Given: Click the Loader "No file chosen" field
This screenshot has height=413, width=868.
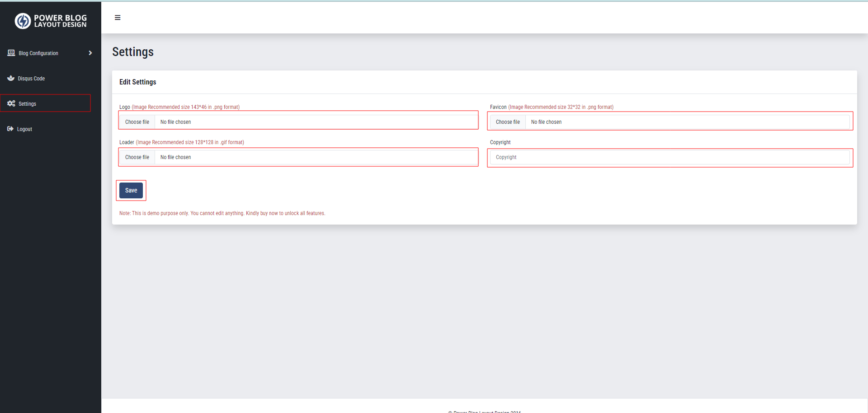Looking at the screenshot, I should tap(316, 157).
